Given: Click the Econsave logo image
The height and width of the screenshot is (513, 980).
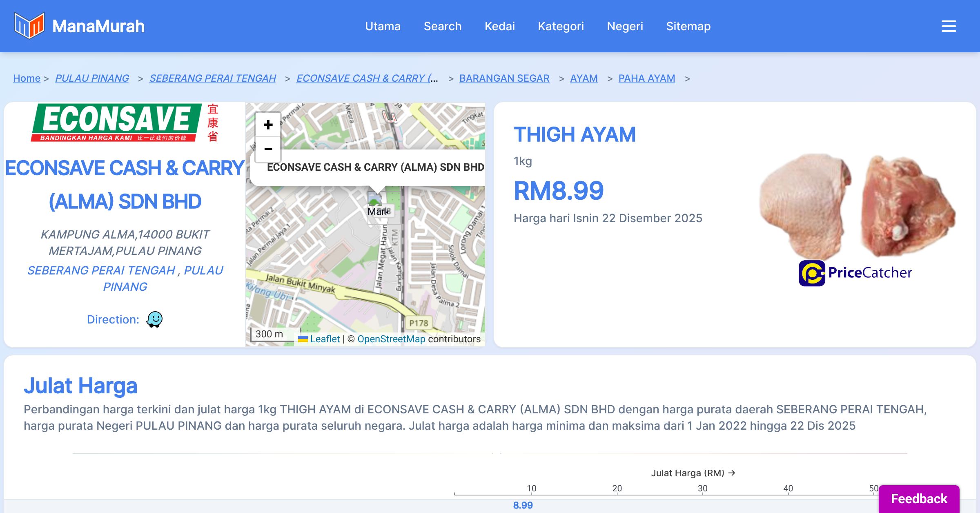Looking at the screenshot, I should coord(125,123).
